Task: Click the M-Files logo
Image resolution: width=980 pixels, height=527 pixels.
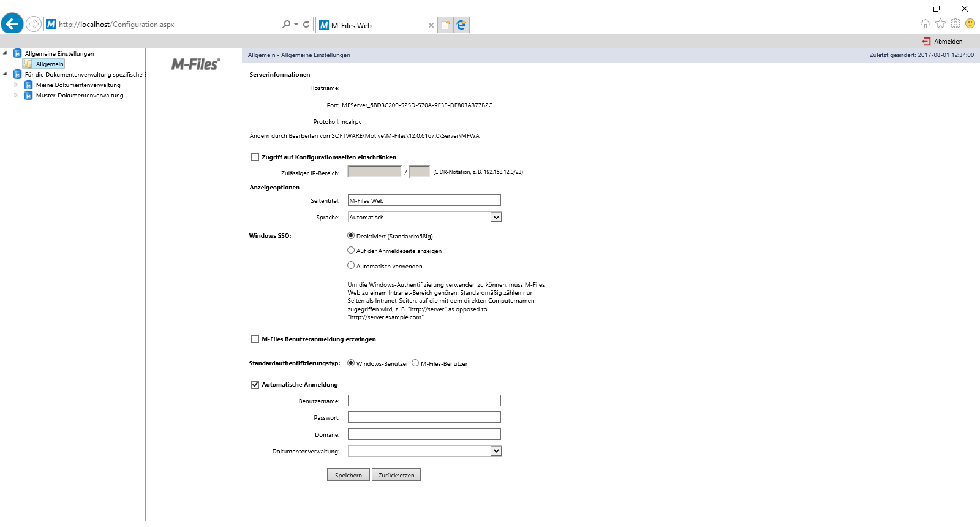Action: 195,64
